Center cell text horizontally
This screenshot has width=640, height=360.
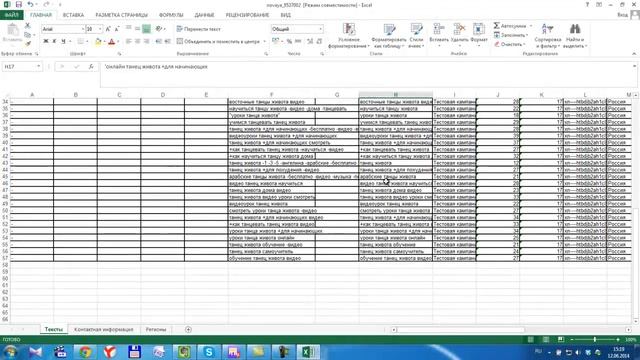[x=138, y=41]
